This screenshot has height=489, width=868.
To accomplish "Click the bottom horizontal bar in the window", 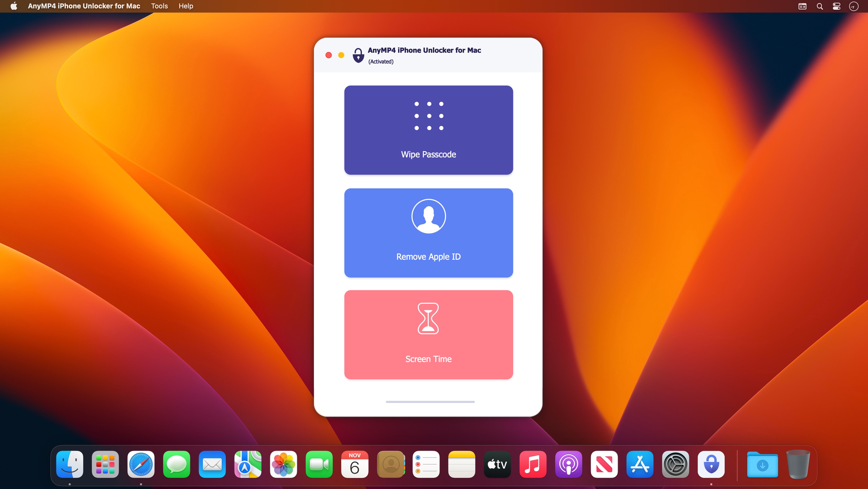I will [x=430, y=402].
